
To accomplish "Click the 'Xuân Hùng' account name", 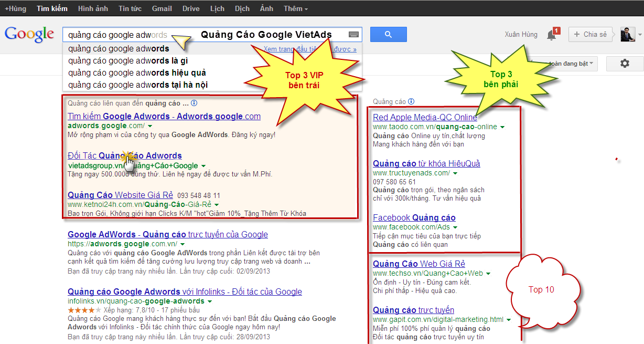I will 521,35.
